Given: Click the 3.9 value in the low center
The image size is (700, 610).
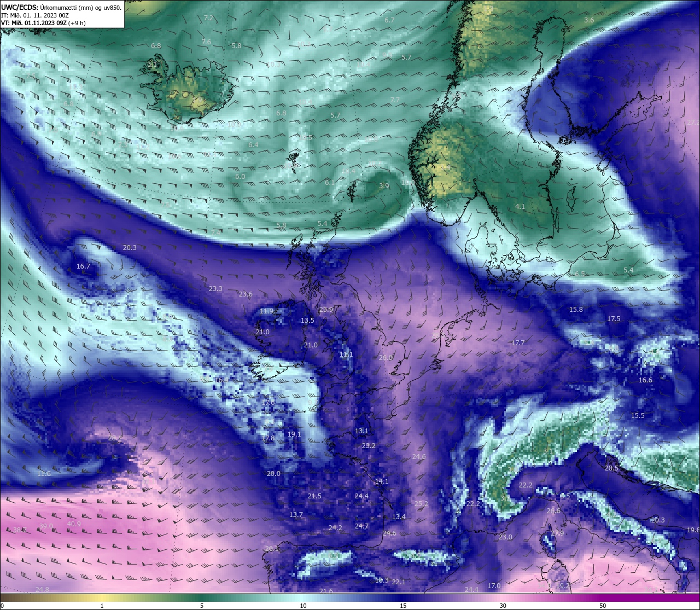Looking at the screenshot, I should click(384, 186).
